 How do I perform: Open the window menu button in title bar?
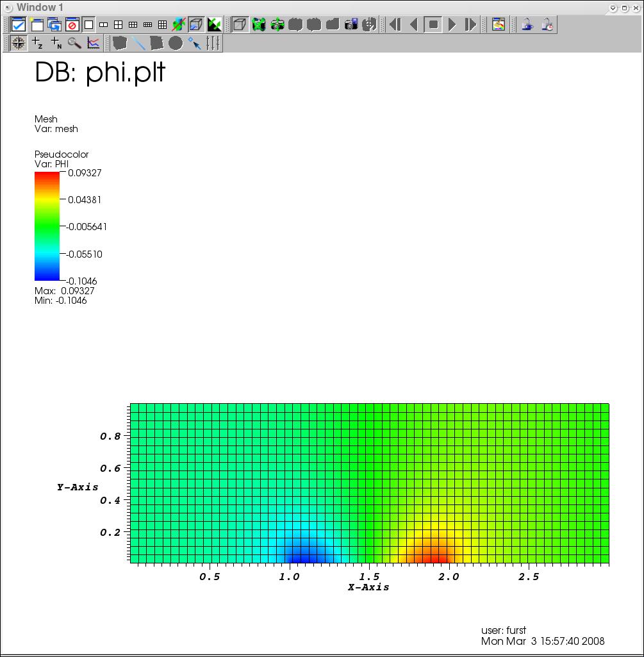[x=8, y=8]
